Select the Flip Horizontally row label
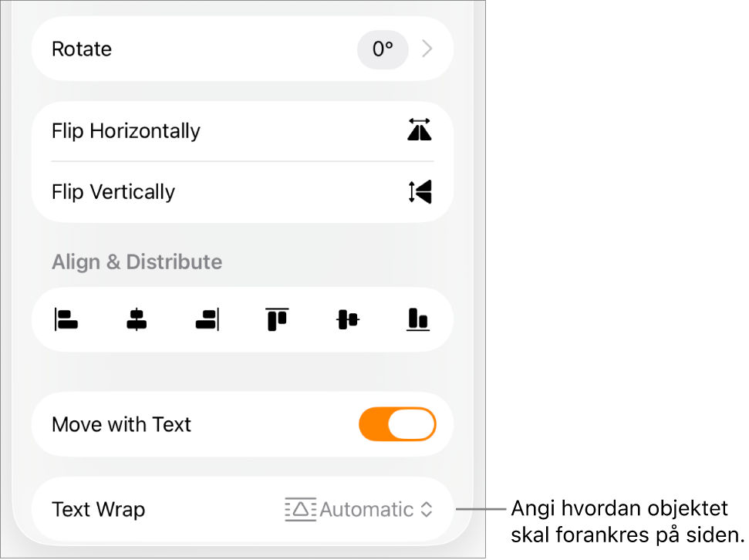Screen dimensions: 749x560 [126, 131]
